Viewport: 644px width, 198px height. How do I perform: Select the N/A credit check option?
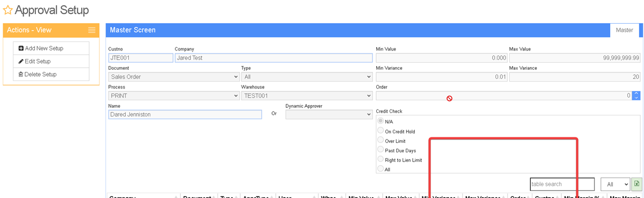point(381,121)
